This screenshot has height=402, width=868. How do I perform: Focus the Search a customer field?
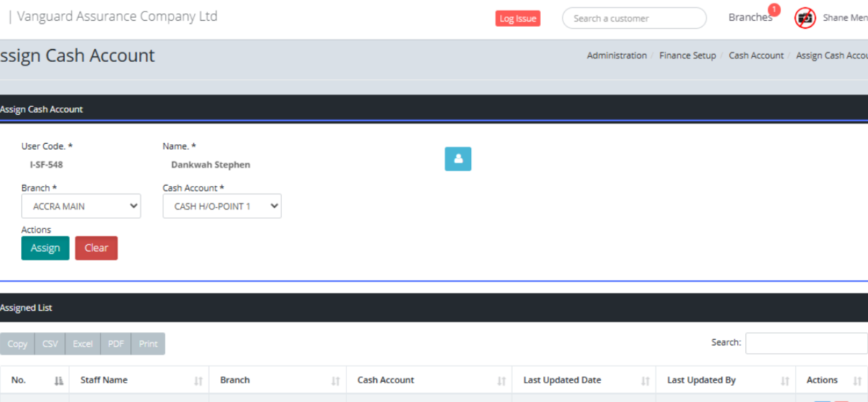[x=634, y=19]
